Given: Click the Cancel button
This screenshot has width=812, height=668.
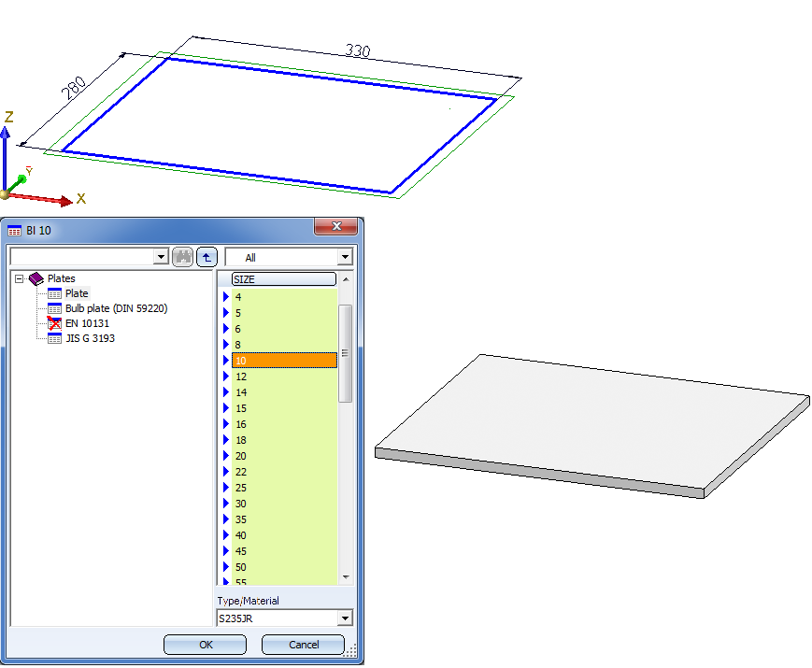Looking at the screenshot, I should pyautogui.click(x=304, y=645).
